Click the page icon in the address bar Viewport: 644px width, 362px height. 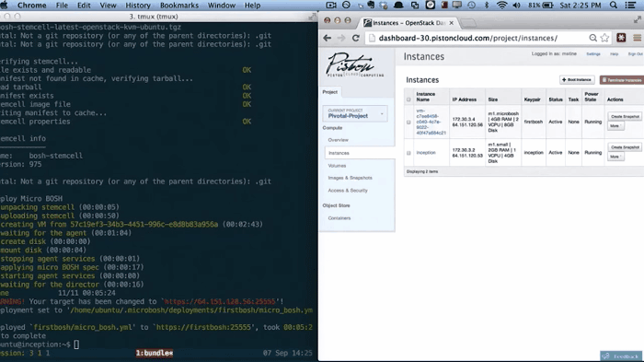(x=372, y=38)
